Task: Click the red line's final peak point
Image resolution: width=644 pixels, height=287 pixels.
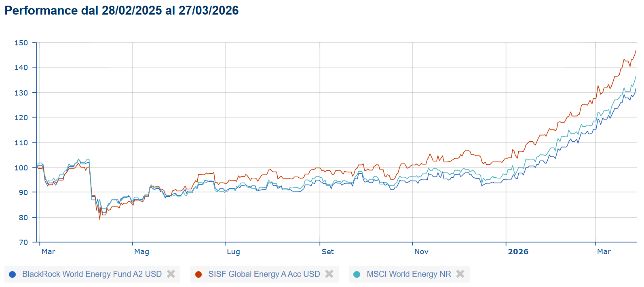Action: pos(636,51)
